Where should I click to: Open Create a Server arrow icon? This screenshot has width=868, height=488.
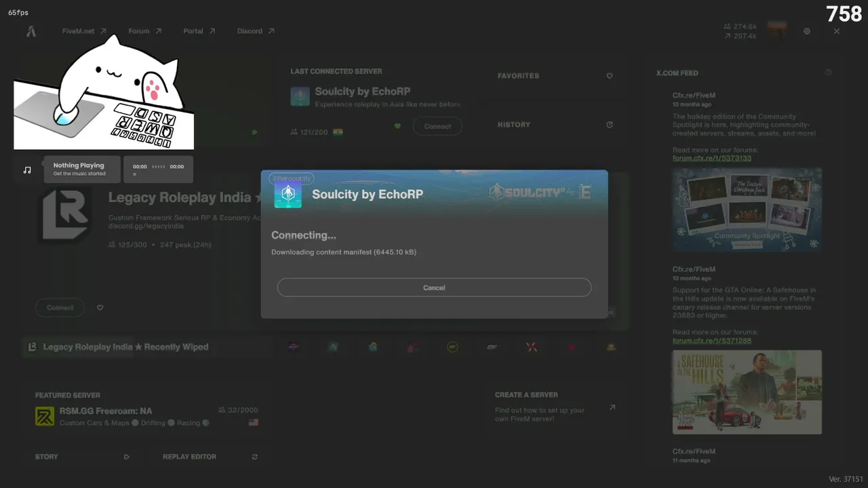pyautogui.click(x=612, y=407)
